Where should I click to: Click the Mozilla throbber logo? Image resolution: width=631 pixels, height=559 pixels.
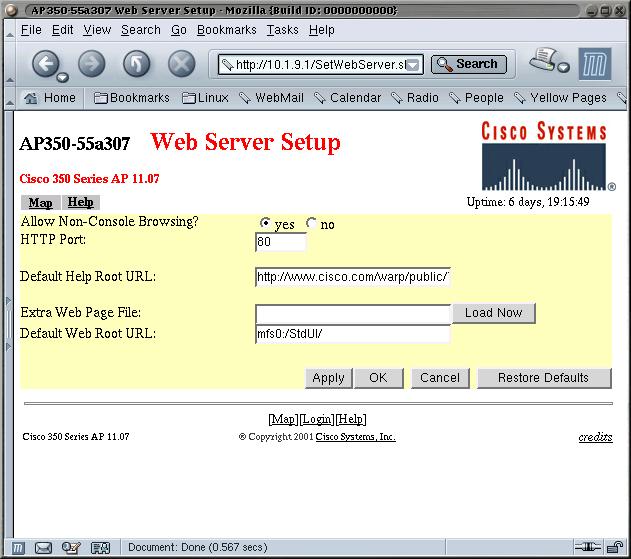595,64
